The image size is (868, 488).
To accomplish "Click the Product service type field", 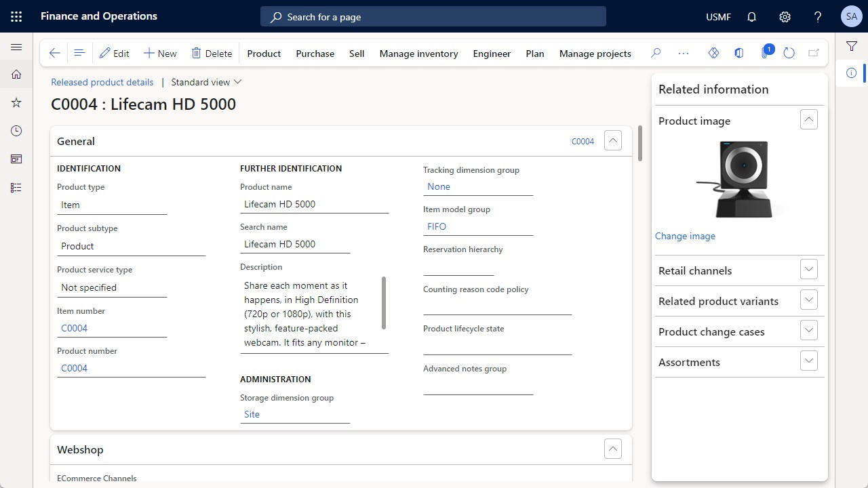I will click(x=112, y=287).
